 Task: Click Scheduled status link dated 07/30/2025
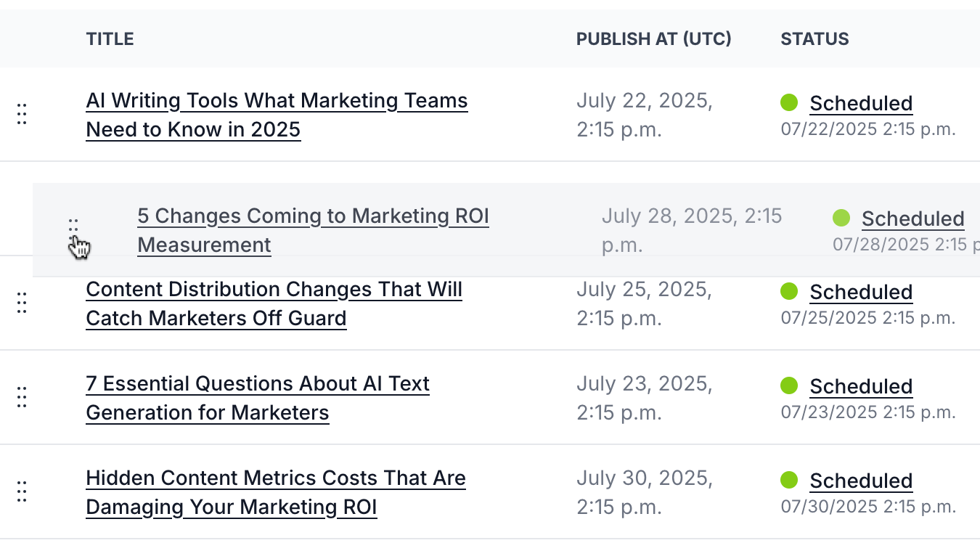[x=861, y=481]
